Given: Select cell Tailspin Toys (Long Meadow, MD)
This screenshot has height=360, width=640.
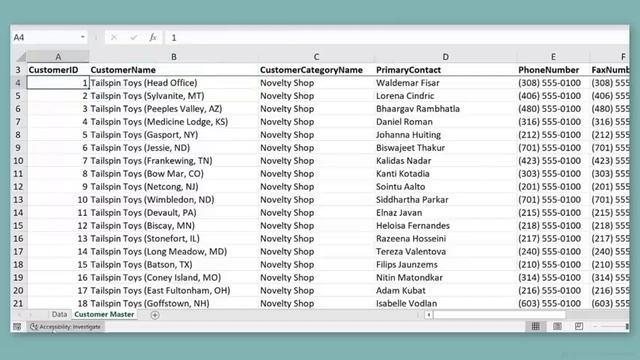Looking at the screenshot, I should click(173, 251).
